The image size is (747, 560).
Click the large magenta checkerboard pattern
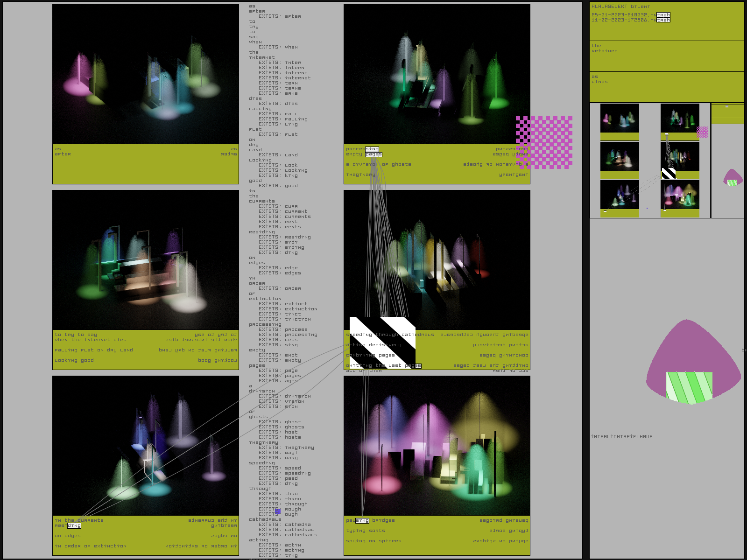(544, 142)
